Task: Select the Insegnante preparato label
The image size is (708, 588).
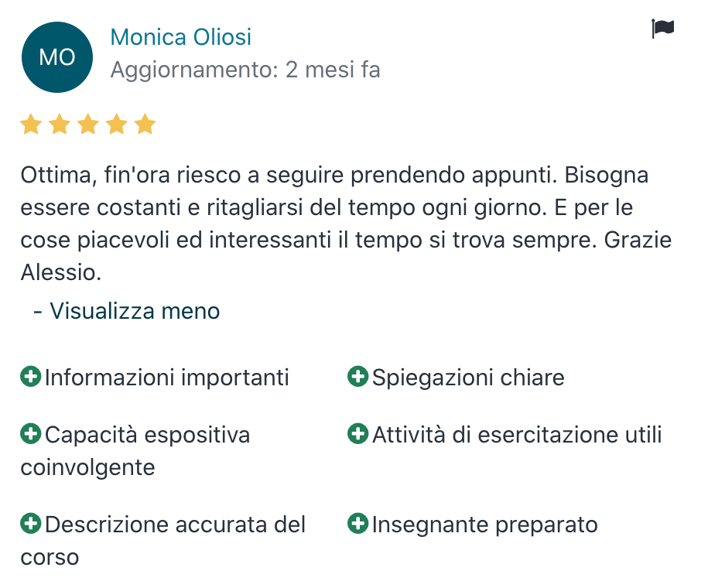Action: pyautogui.click(x=485, y=525)
